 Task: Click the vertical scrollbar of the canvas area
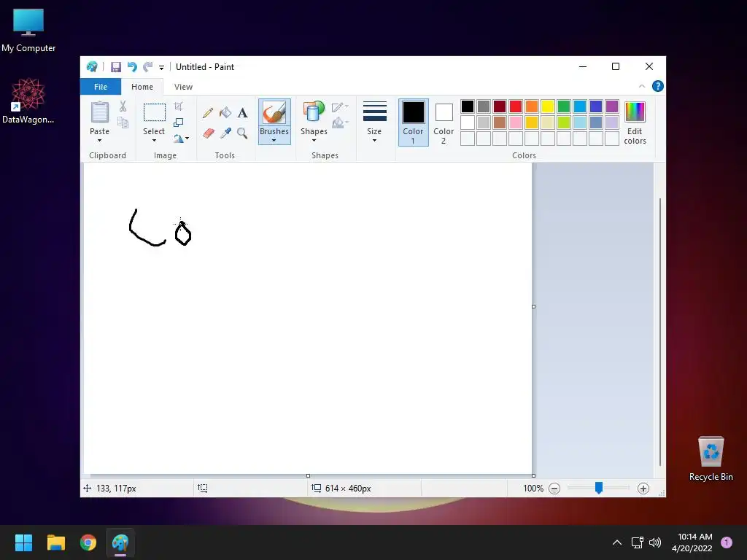(659, 332)
